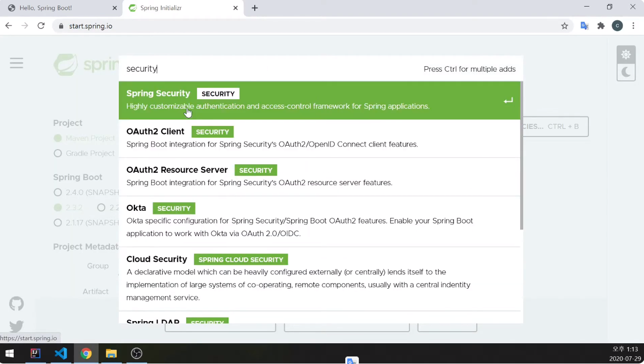Image resolution: width=644 pixels, height=364 pixels.
Task: Open the hamburger menu icon
Action: [x=17, y=63]
